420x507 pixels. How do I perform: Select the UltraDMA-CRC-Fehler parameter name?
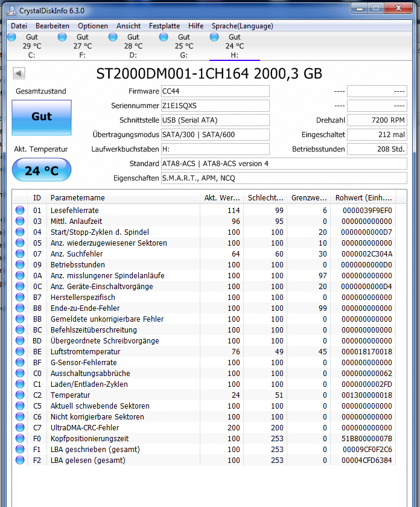(84, 428)
